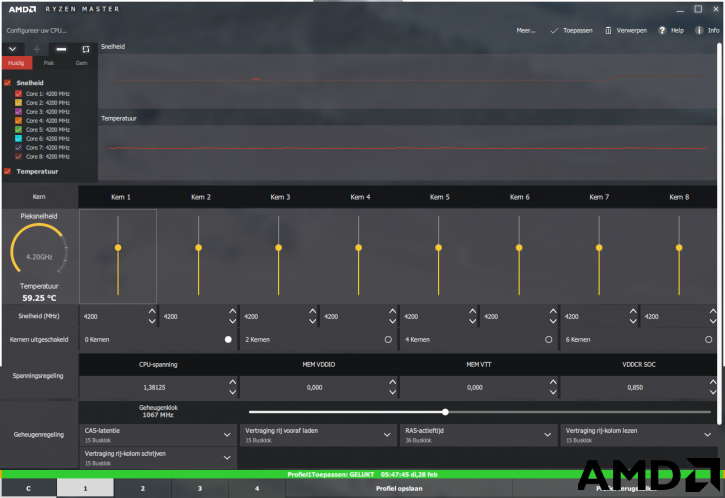Toggle Core 2 checkbox

point(18,103)
